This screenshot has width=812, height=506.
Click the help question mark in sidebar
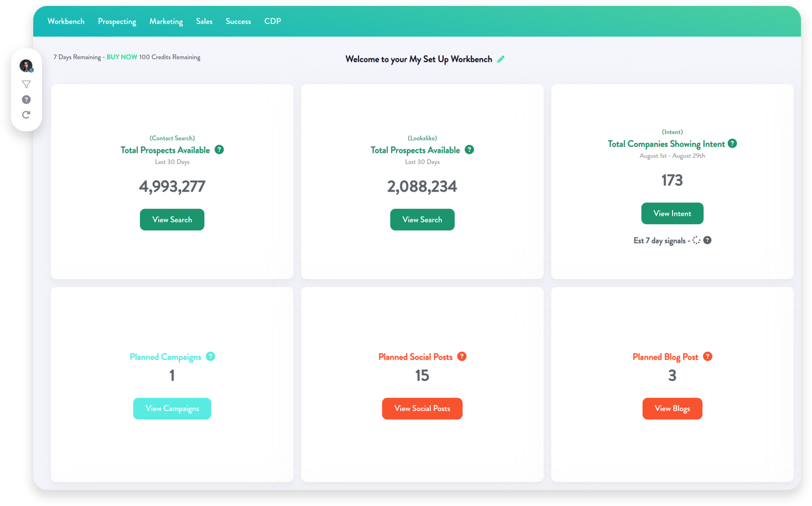[26, 99]
